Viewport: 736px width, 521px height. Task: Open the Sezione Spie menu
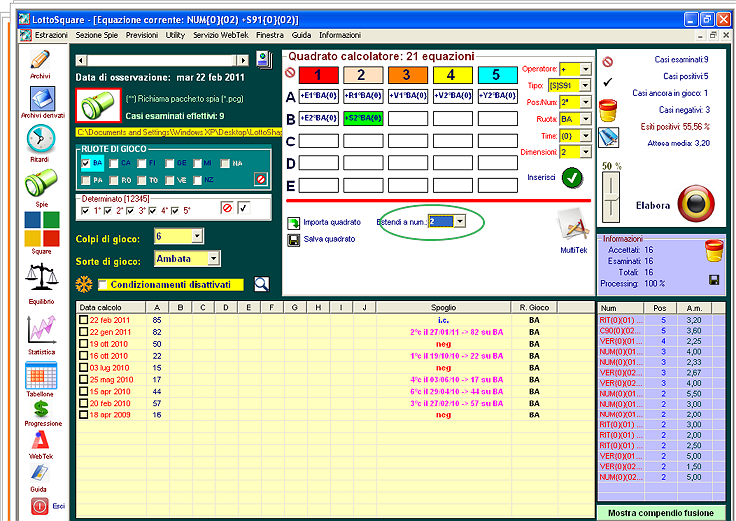click(97, 35)
